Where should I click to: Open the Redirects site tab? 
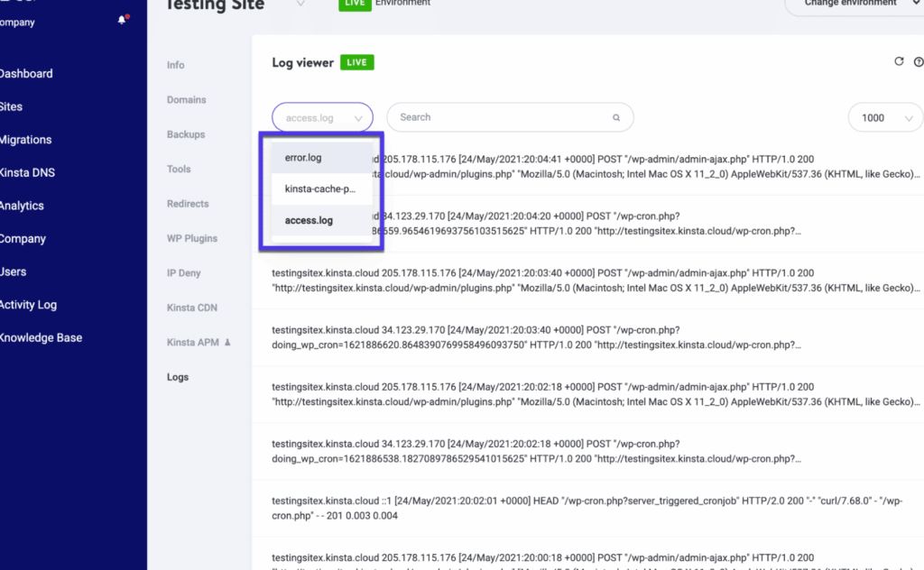coord(188,204)
